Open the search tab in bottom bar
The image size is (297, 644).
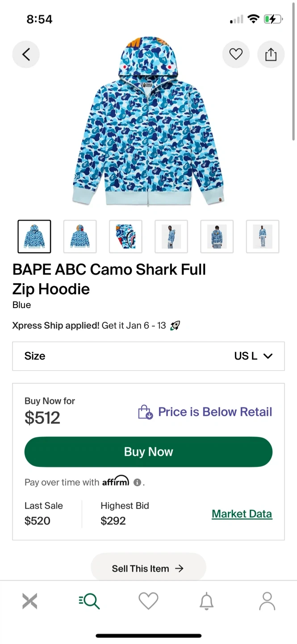(x=89, y=601)
